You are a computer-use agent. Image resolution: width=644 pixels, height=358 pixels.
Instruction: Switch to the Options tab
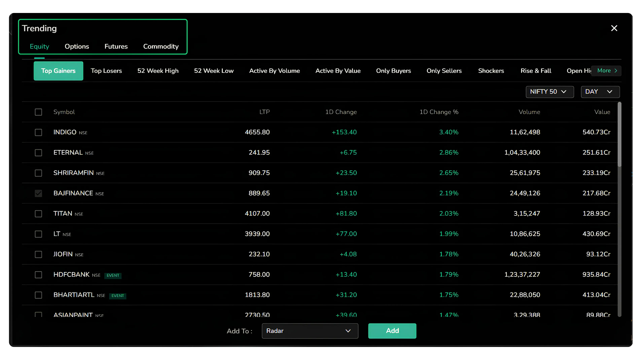[77, 46]
